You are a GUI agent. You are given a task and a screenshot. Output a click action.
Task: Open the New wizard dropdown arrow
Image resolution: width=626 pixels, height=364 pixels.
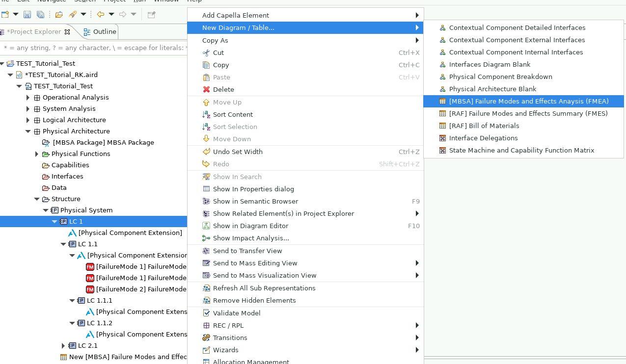pos(15,14)
